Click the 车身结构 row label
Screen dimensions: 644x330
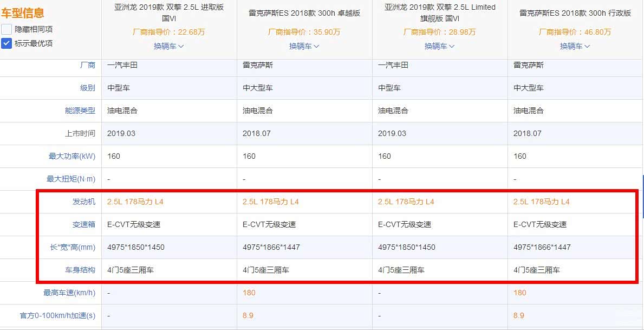(80, 270)
